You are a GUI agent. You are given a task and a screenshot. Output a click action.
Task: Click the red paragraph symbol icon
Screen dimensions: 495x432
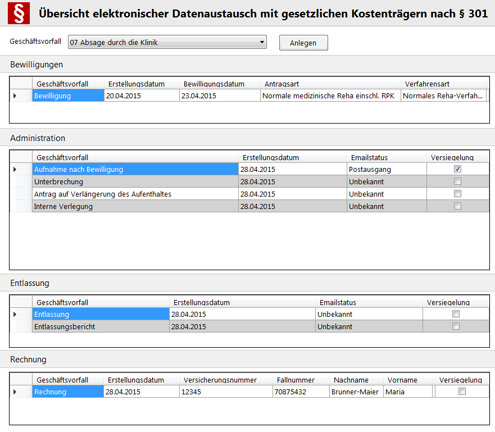point(19,13)
